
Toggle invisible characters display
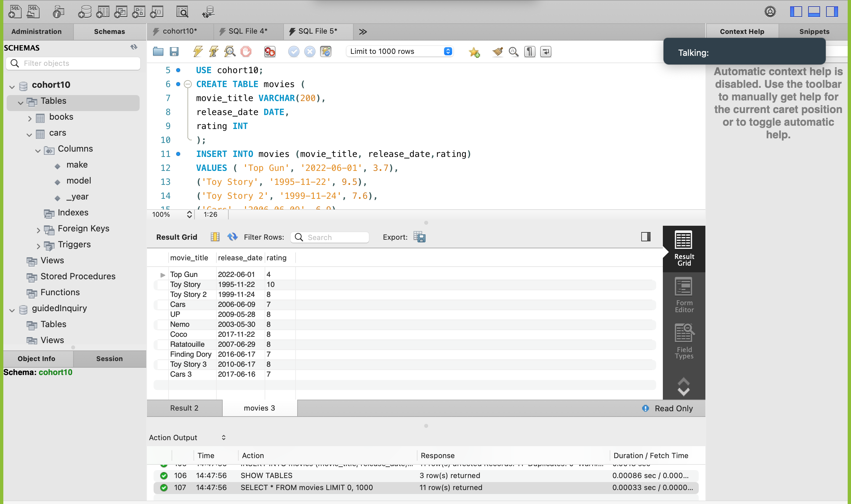coord(530,52)
